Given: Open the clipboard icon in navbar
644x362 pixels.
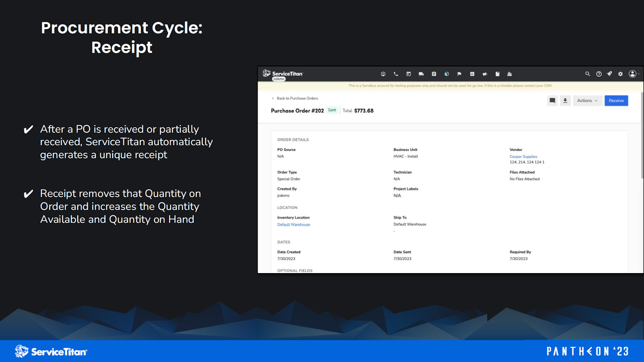Looking at the screenshot, I should click(434, 74).
